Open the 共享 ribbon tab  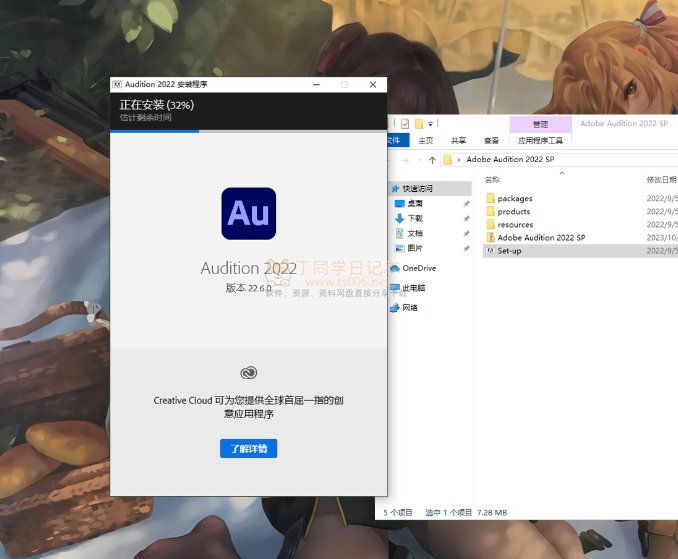tap(458, 141)
